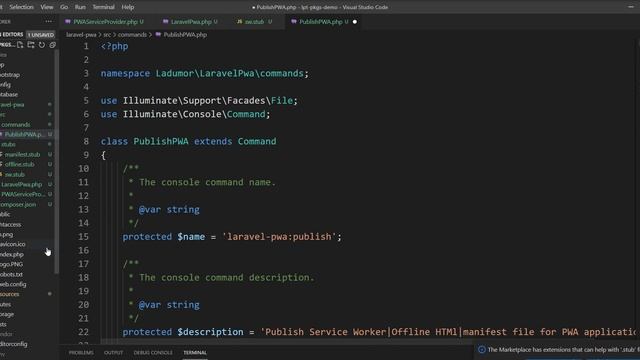Screen dimensions: 640x360
Task: Click src in the breadcrumb path
Action: point(107,35)
